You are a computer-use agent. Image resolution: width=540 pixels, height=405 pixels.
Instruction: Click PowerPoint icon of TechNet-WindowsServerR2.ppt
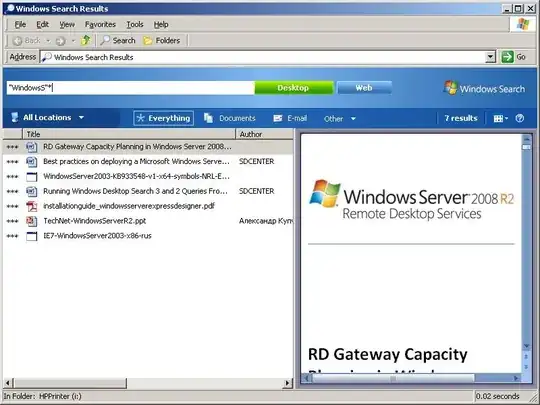(31, 221)
